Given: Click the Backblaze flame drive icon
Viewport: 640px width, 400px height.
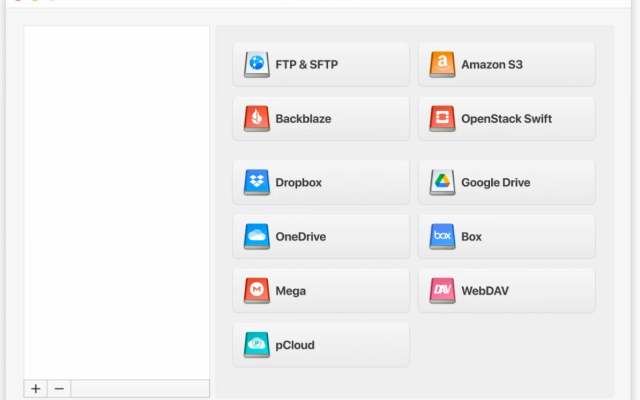Looking at the screenshot, I should point(257,119).
